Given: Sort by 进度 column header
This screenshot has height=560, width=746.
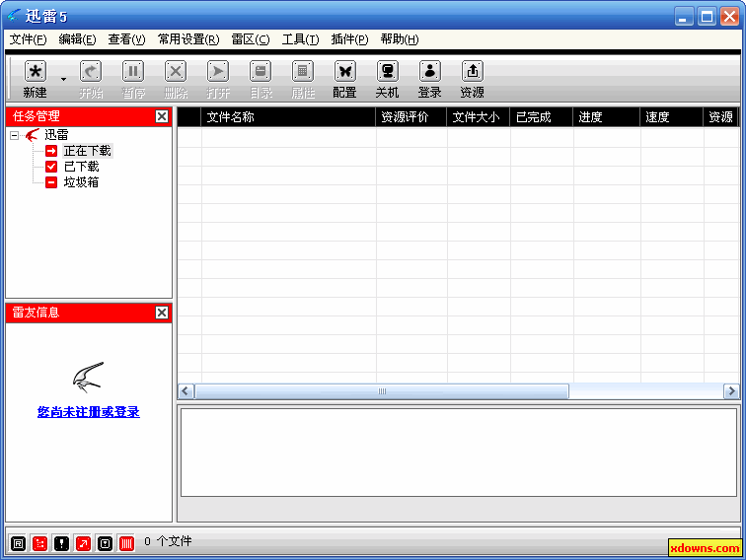Looking at the screenshot, I should click(607, 117).
